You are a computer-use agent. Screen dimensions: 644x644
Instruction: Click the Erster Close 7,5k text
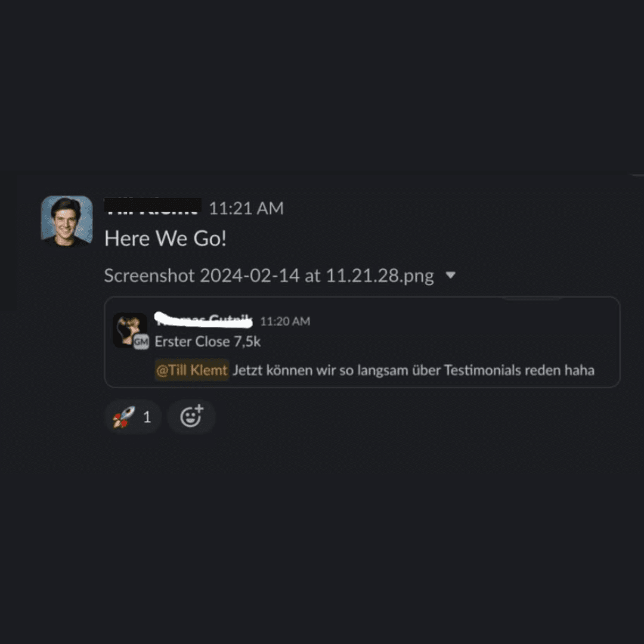tap(208, 341)
